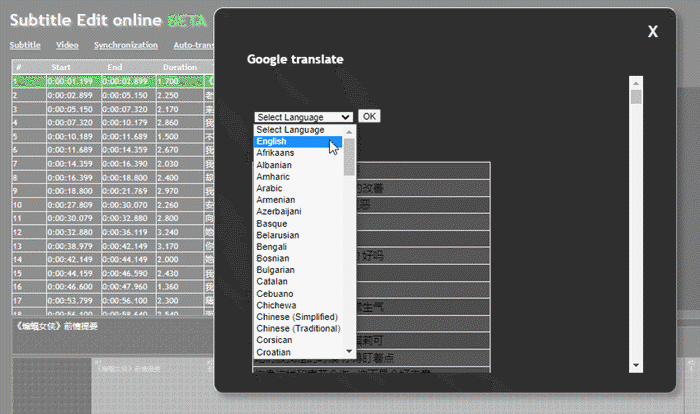Select Cebuano from the language list

pyautogui.click(x=299, y=294)
